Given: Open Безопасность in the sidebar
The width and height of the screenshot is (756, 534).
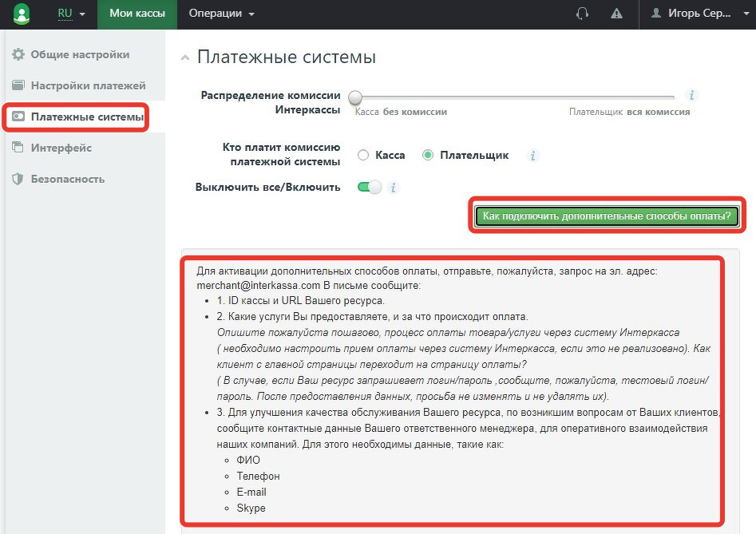Looking at the screenshot, I should point(68,179).
